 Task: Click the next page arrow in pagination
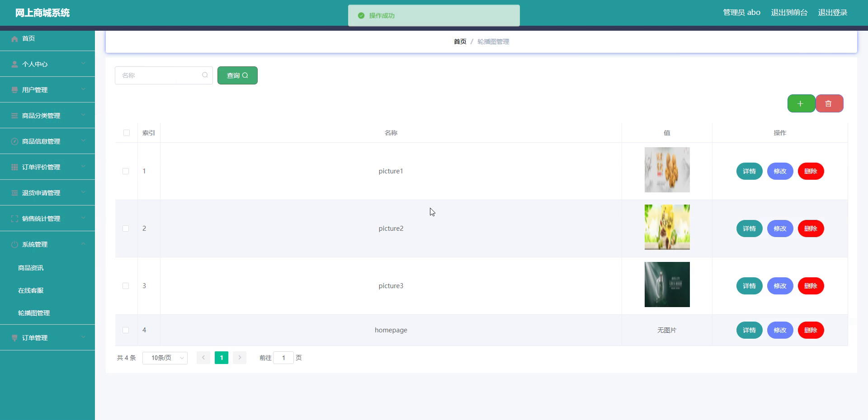pos(240,358)
